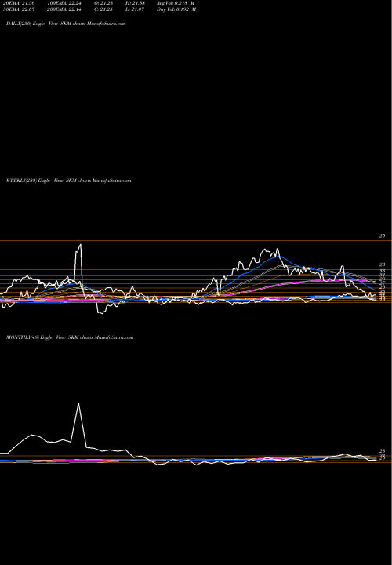Select the close price C: value

pyautogui.click(x=103, y=9)
